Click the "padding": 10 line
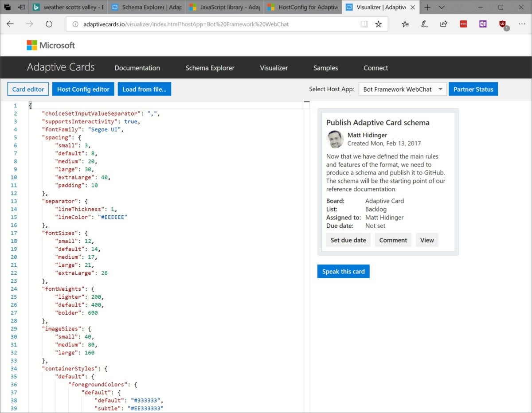532x413 pixels. (76, 185)
